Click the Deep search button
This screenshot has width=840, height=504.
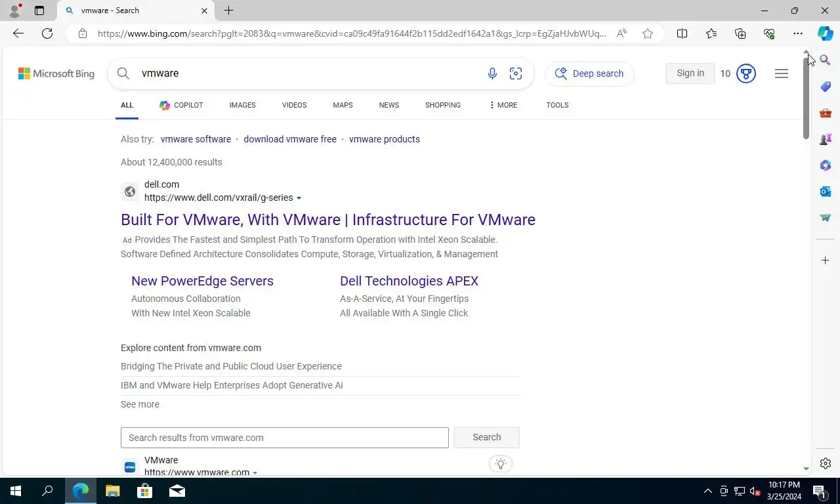(589, 73)
